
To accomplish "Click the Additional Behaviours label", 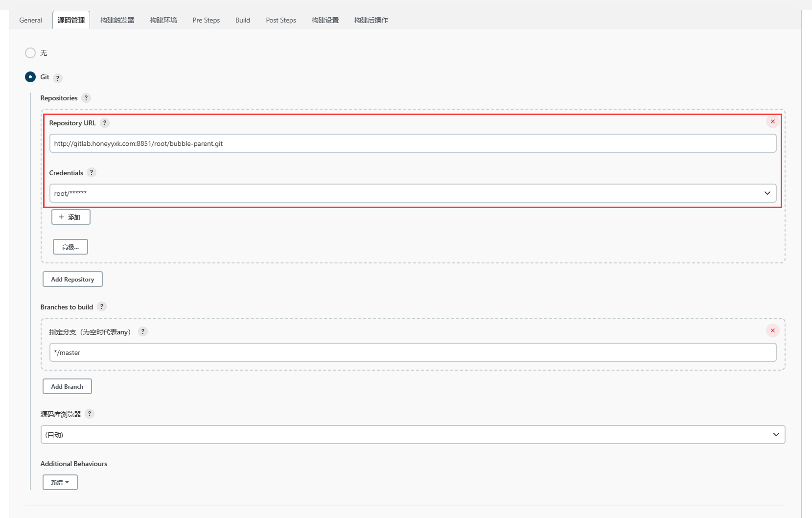I will (74, 464).
